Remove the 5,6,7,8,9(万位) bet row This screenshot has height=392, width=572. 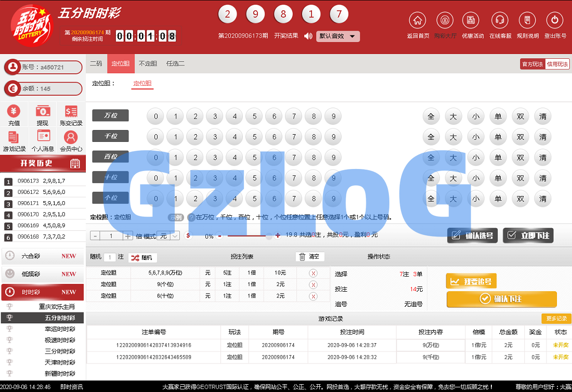pos(313,273)
